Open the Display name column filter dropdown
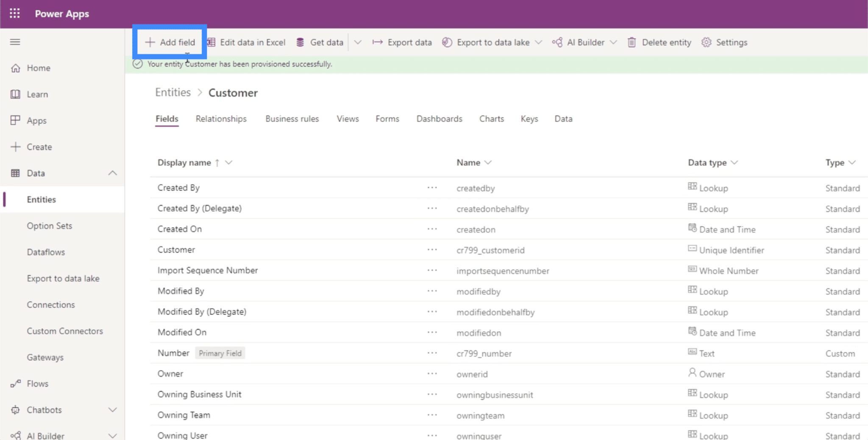This screenshot has width=868, height=440. click(x=228, y=163)
